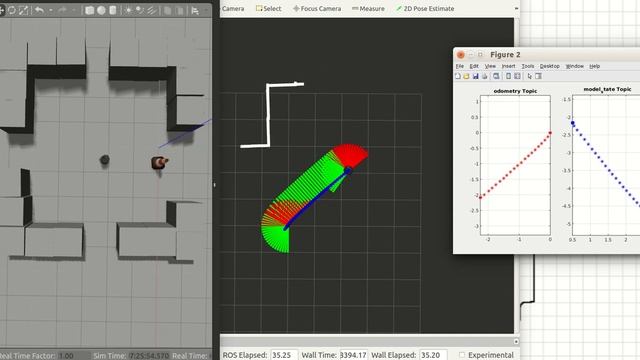The height and width of the screenshot is (360, 640).
Task: Click the 'odometry Topic' plot title
Action: click(x=515, y=91)
